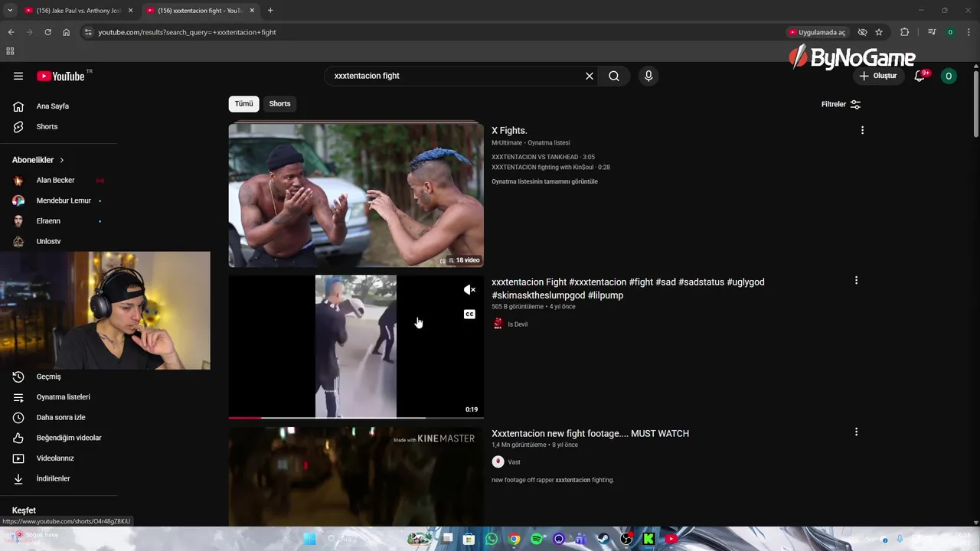Open XXXTENTACION fighting with Kin$oul entry
Image resolution: width=980 pixels, height=551 pixels.
point(550,167)
